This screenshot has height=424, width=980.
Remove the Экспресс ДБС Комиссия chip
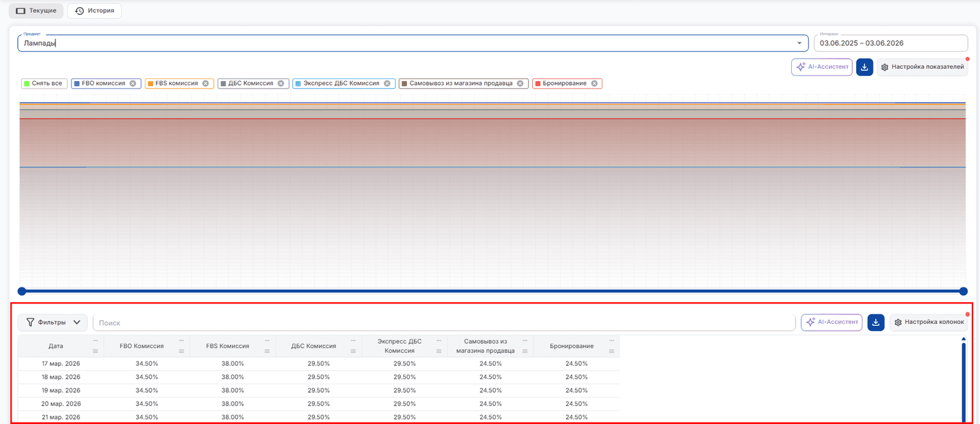tap(387, 84)
